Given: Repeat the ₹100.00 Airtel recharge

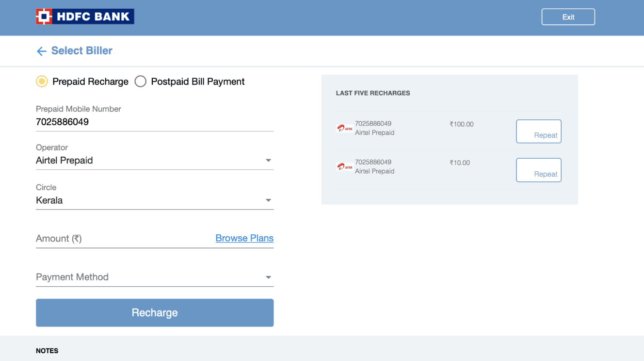Looking at the screenshot, I should pos(539,131).
